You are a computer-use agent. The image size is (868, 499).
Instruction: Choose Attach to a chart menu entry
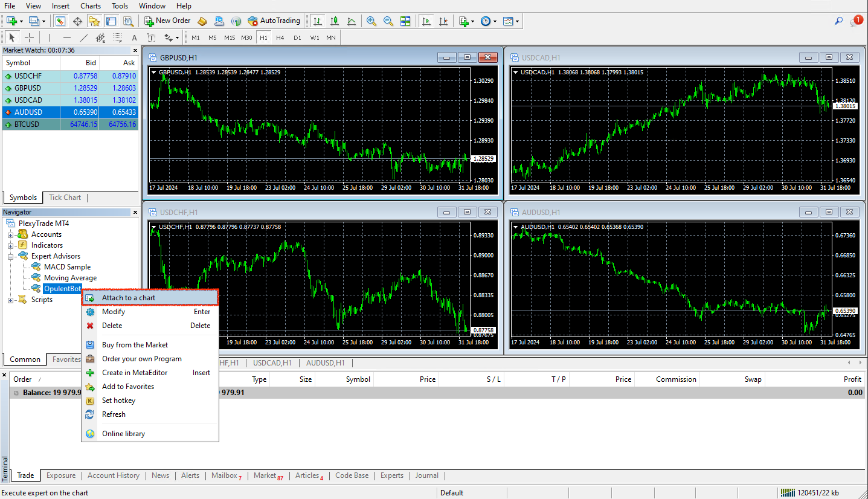pos(128,298)
